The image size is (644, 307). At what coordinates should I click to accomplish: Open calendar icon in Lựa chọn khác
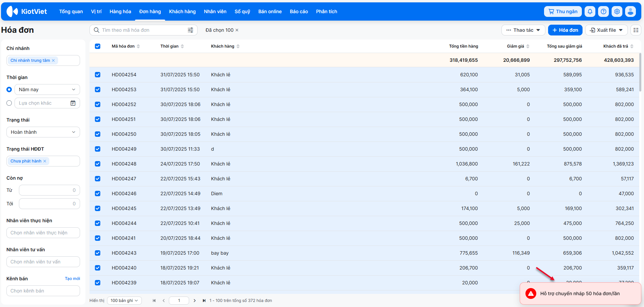(x=73, y=103)
